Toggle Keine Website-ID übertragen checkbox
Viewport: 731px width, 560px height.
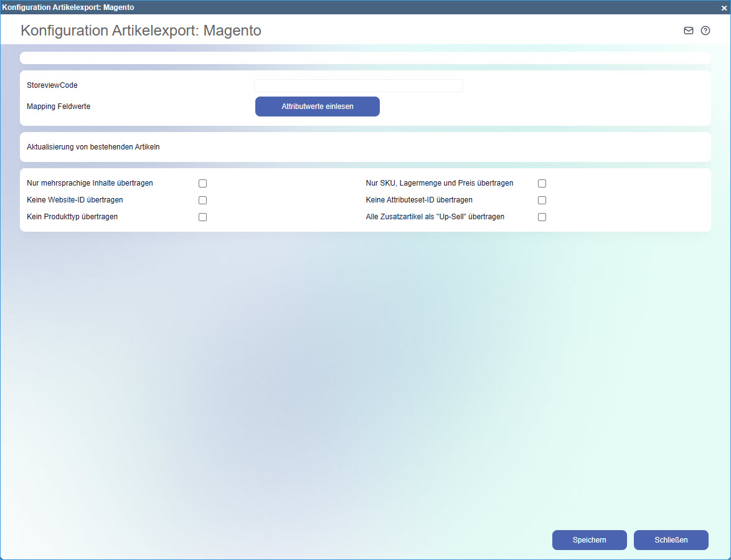click(x=202, y=200)
